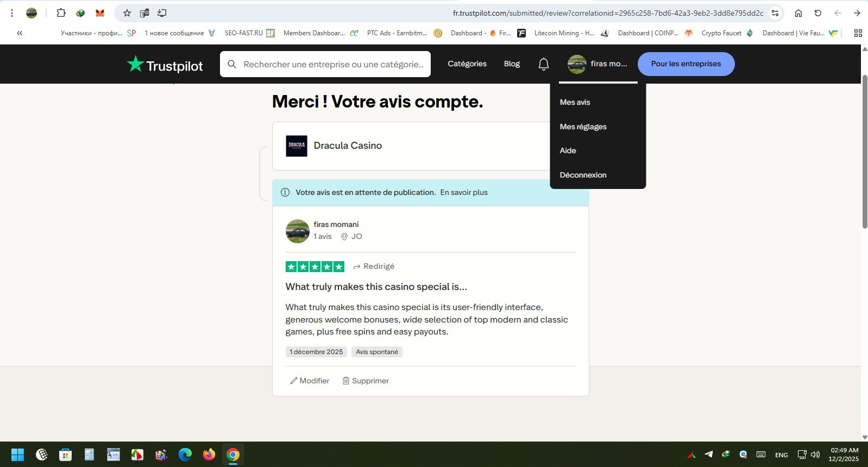Open site information tune icon

[775, 13]
